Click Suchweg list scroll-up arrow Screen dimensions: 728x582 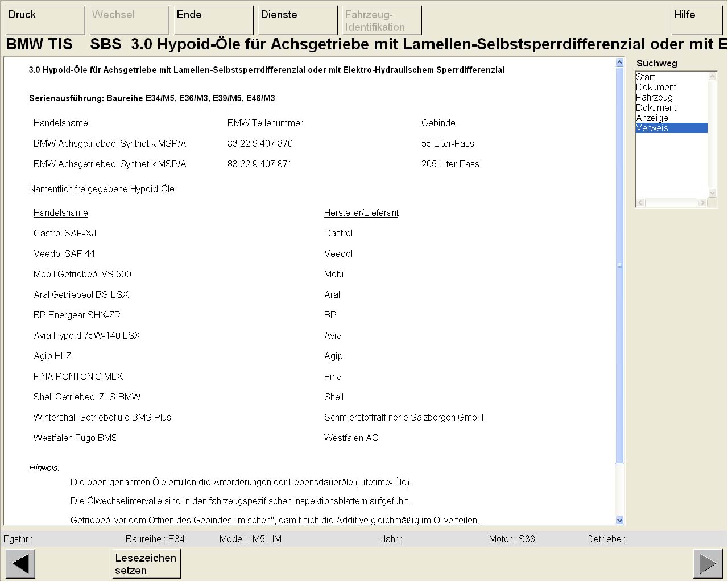(713, 76)
